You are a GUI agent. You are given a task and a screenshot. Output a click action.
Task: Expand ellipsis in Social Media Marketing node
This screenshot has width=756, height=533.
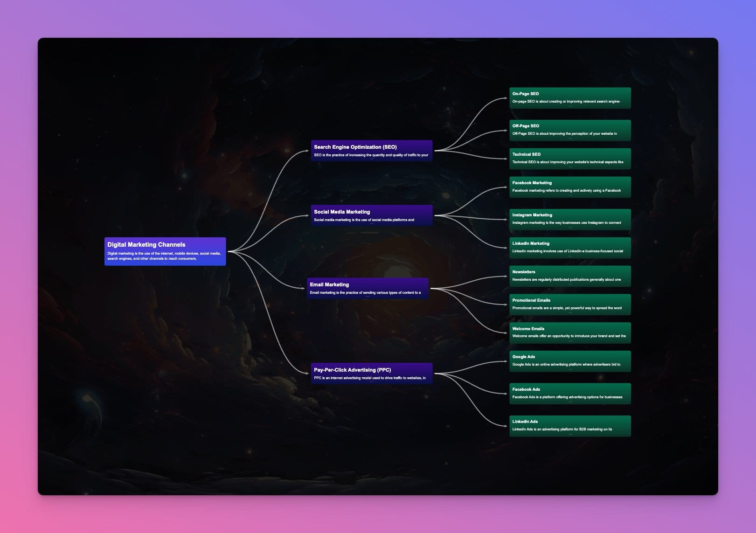tap(372, 224)
